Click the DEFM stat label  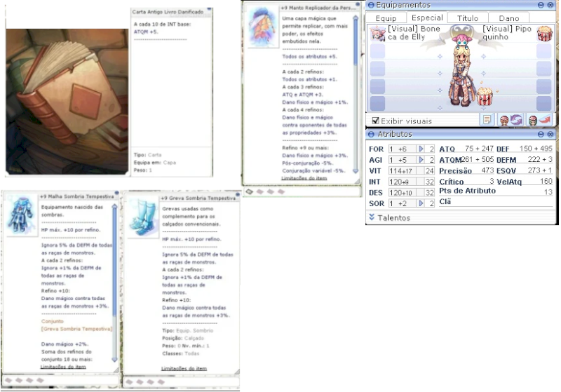point(506,160)
